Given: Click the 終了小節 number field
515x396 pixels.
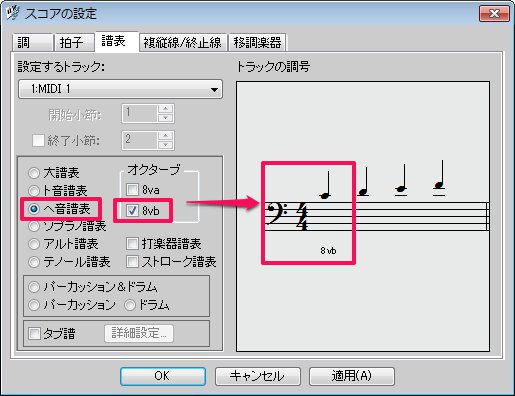Looking at the screenshot, I should click(139, 140).
